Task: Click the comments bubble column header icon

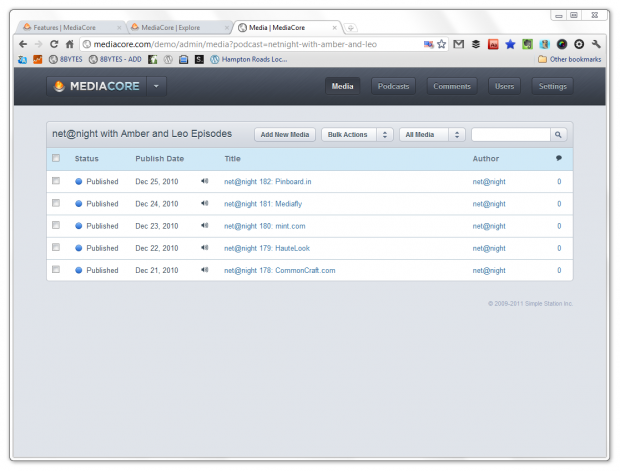Action: click(559, 158)
